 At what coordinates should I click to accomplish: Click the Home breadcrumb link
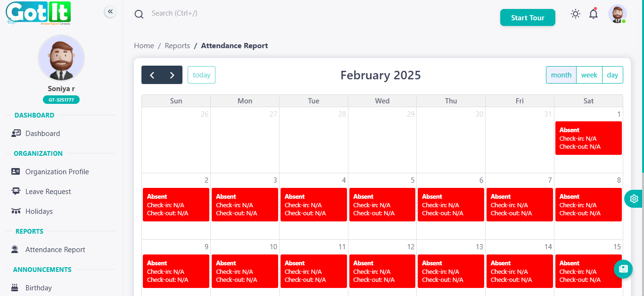click(x=144, y=46)
